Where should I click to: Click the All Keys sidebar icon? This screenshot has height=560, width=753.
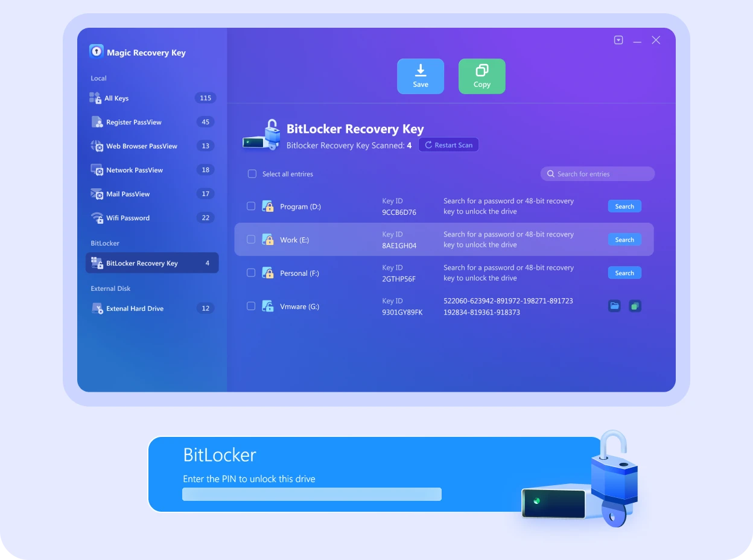tap(95, 98)
